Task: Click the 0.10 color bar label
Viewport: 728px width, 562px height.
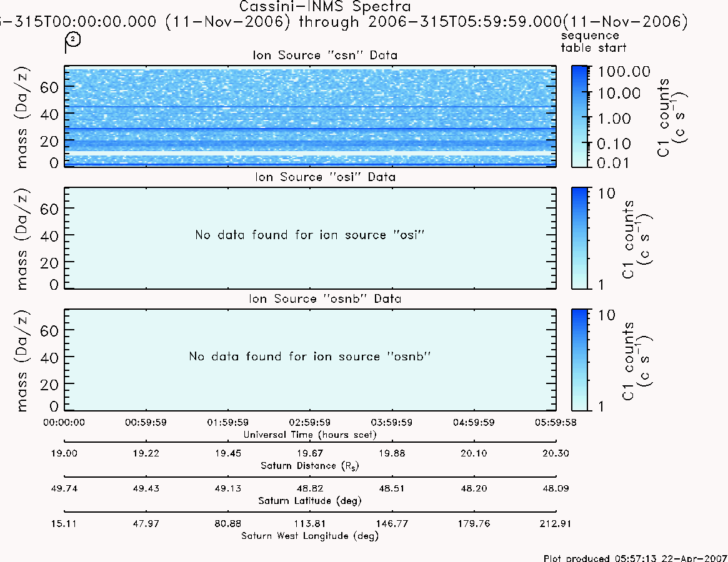Action: point(614,144)
